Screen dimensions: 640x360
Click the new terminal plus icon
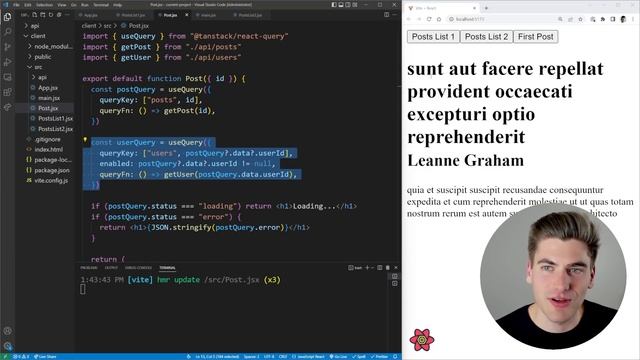point(367,268)
